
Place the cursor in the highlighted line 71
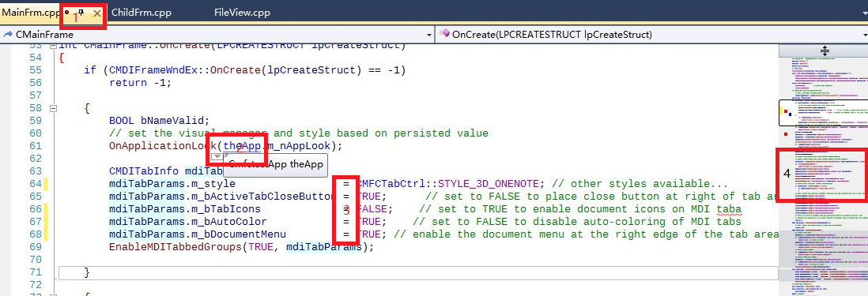[418, 273]
